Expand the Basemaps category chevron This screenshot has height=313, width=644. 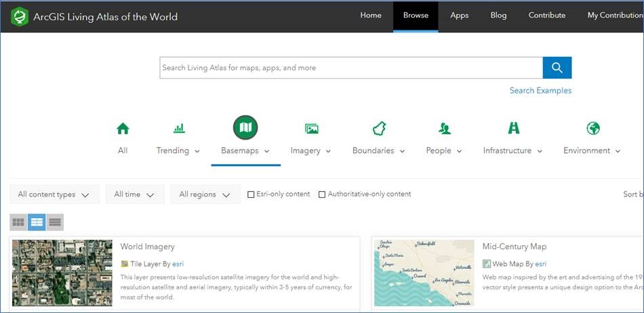point(267,151)
